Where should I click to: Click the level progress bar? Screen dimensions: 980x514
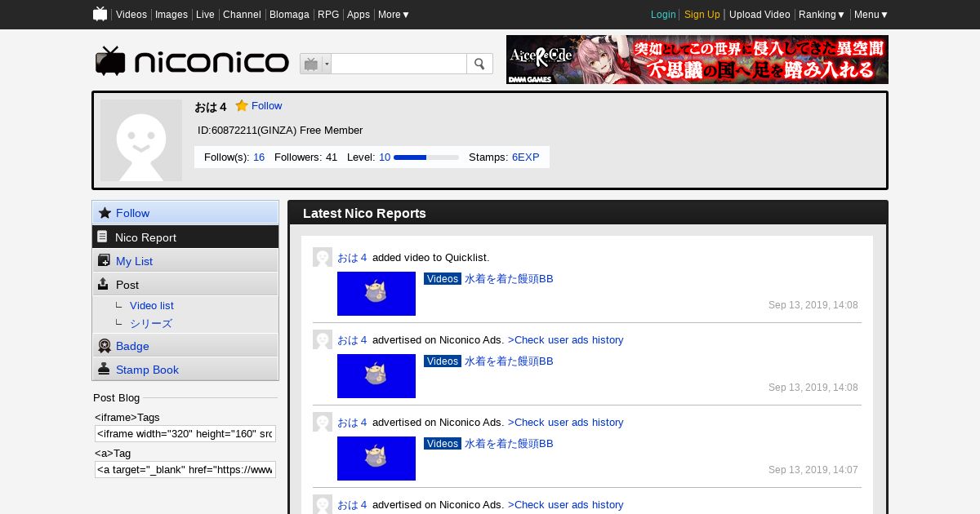[x=426, y=157]
